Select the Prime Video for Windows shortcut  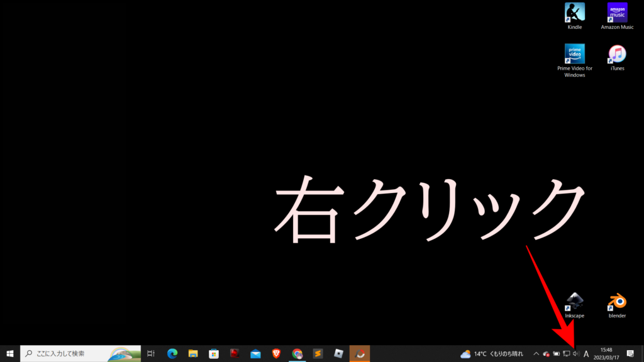point(574,55)
